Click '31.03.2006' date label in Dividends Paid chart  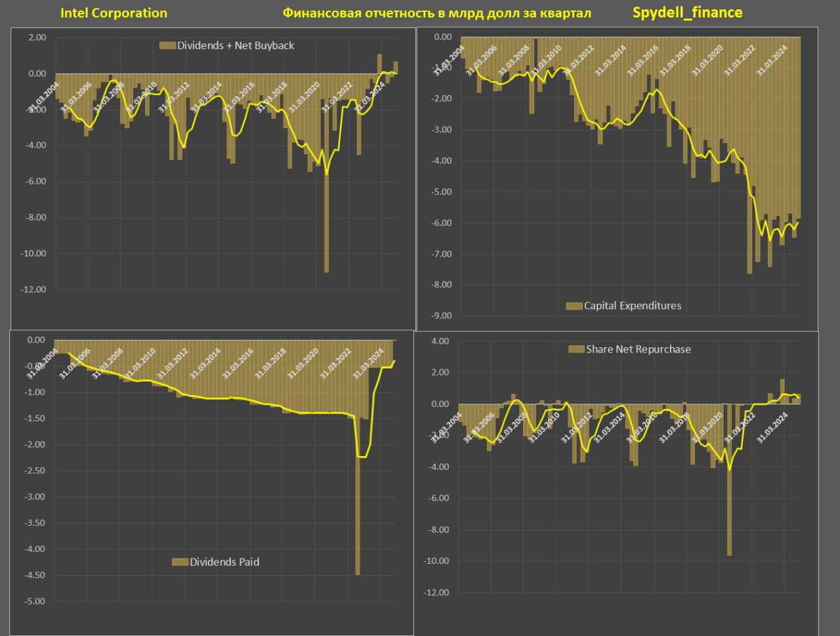(x=75, y=364)
